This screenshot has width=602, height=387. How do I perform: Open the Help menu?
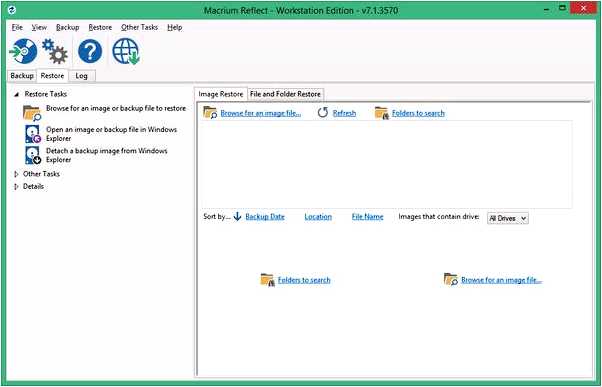pos(175,27)
